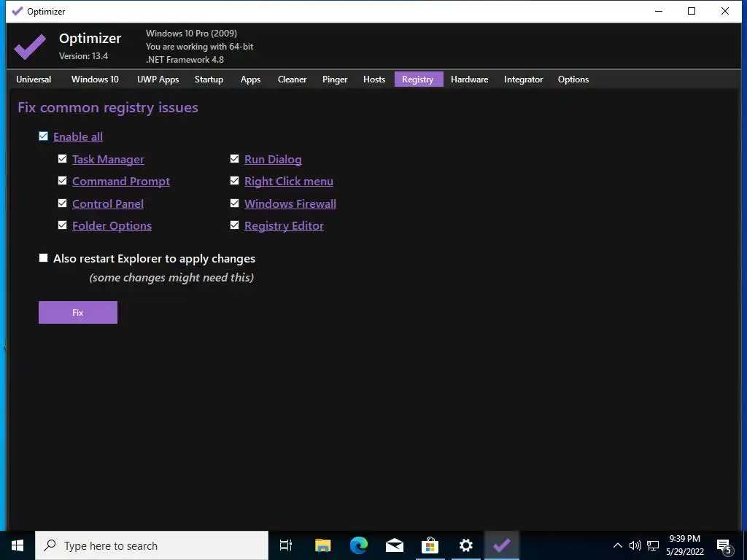
Task: Open the Hosts tab
Action: [374, 79]
